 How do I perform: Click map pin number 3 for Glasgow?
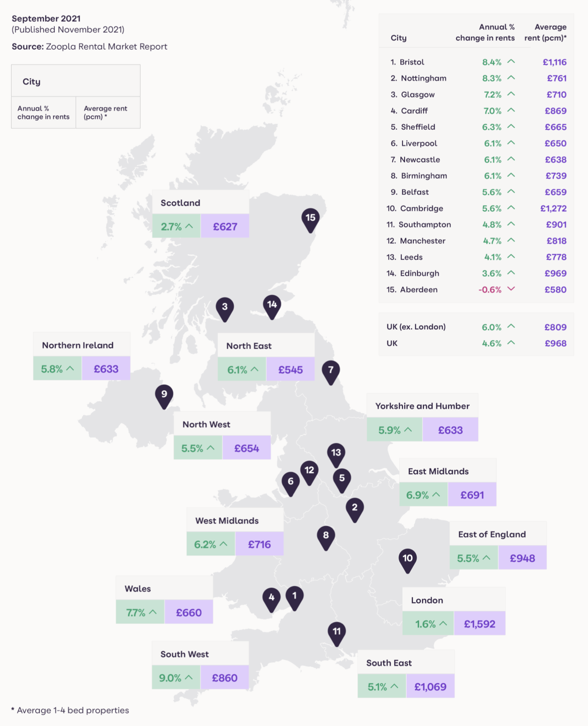point(225,307)
